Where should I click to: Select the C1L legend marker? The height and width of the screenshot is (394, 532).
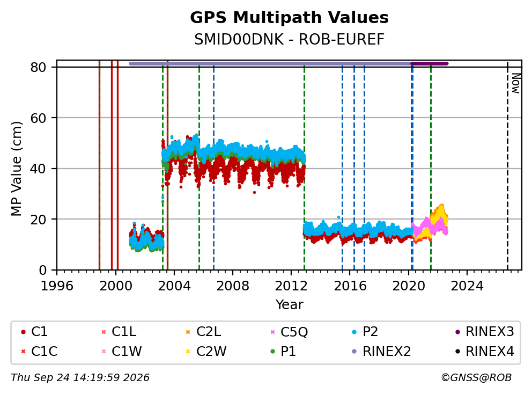click(104, 332)
